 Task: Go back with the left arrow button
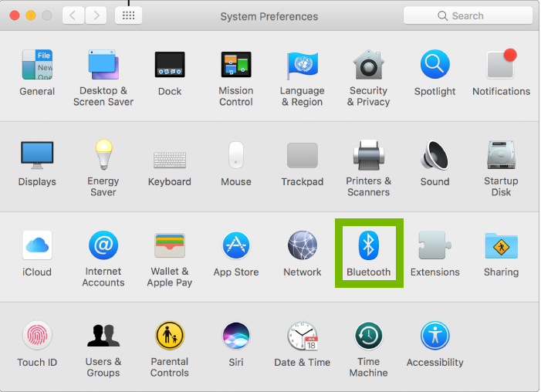(x=73, y=15)
